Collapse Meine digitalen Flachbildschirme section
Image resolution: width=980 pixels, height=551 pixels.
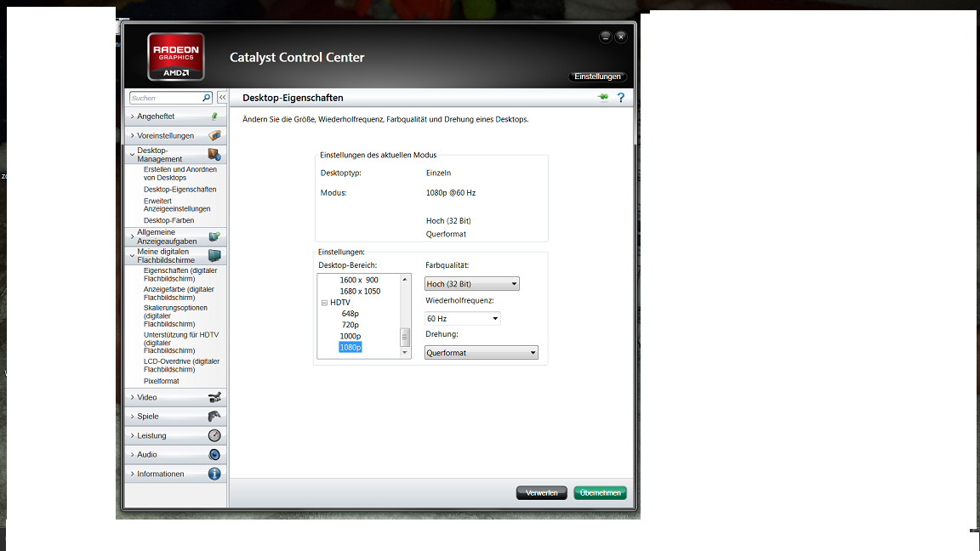(133, 255)
